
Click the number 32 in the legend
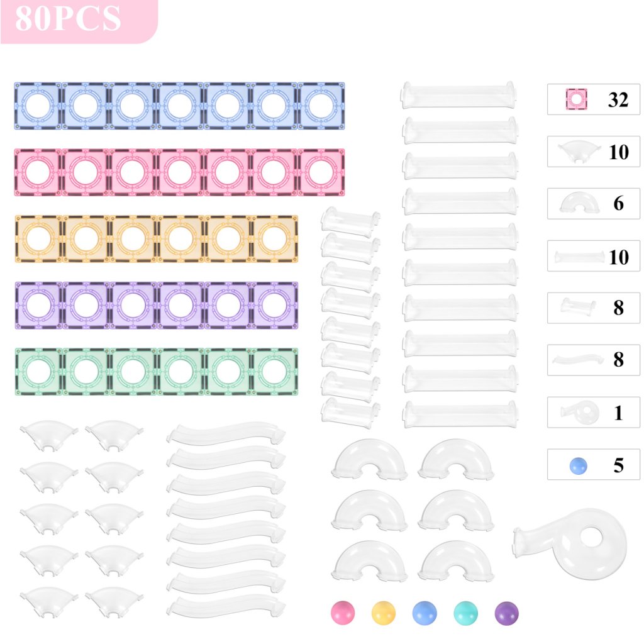[618, 99]
